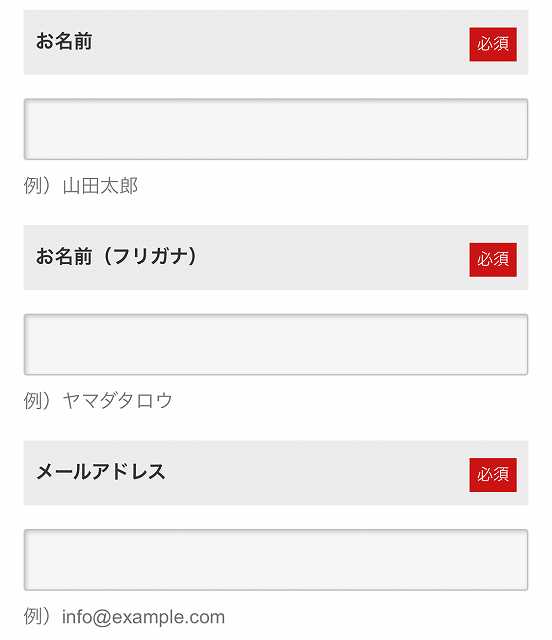Click the example text info@example.com

click(143, 617)
